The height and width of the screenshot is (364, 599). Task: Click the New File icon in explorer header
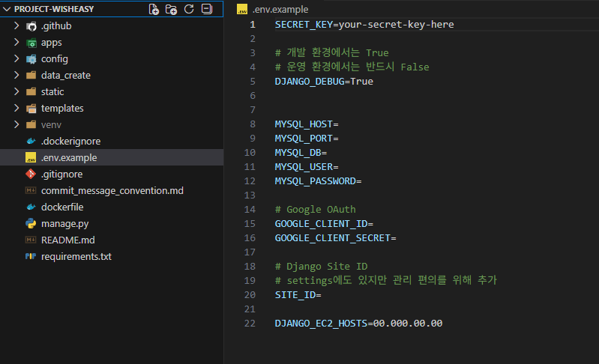pos(154,9)
